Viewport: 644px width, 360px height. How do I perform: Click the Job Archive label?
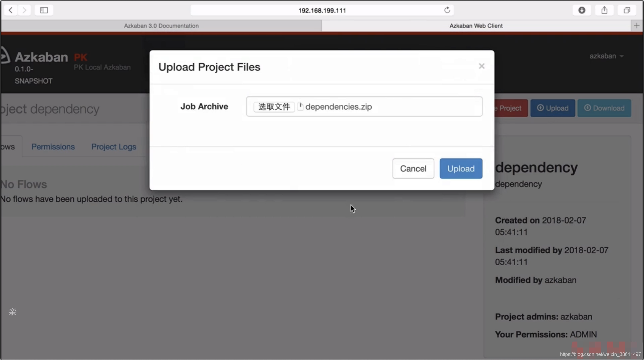204,106
